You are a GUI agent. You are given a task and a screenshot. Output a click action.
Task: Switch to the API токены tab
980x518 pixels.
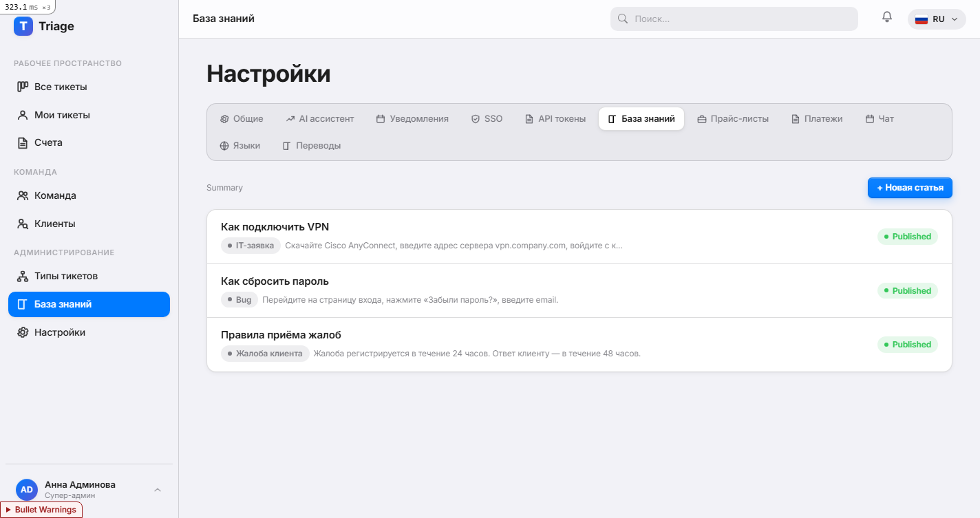click(x=555, y=119)
